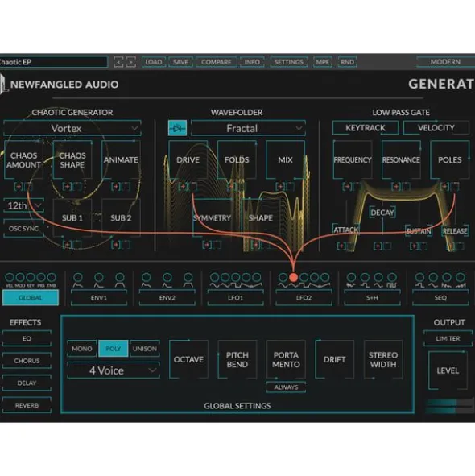Select POLY voice mode
The image size is (475, 476).
(x=114, y=349)
